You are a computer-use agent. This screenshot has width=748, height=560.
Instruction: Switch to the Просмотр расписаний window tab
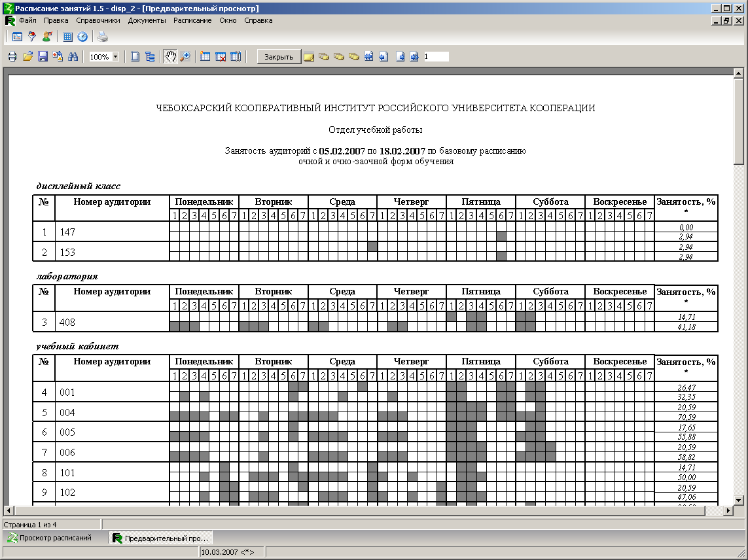coord(50,538)
